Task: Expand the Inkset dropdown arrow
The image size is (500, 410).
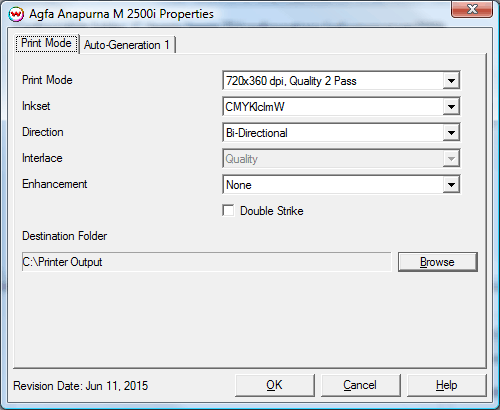Action: point(451,107)
